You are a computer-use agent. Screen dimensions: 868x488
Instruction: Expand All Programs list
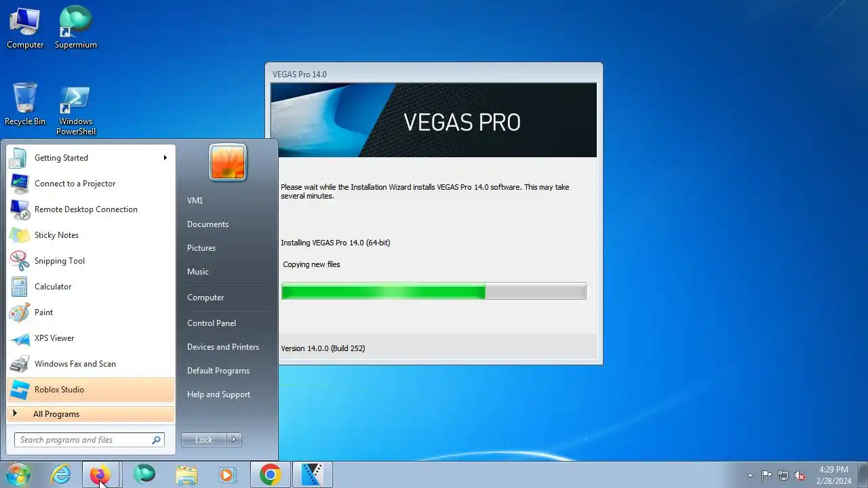[x=90, y=414]
